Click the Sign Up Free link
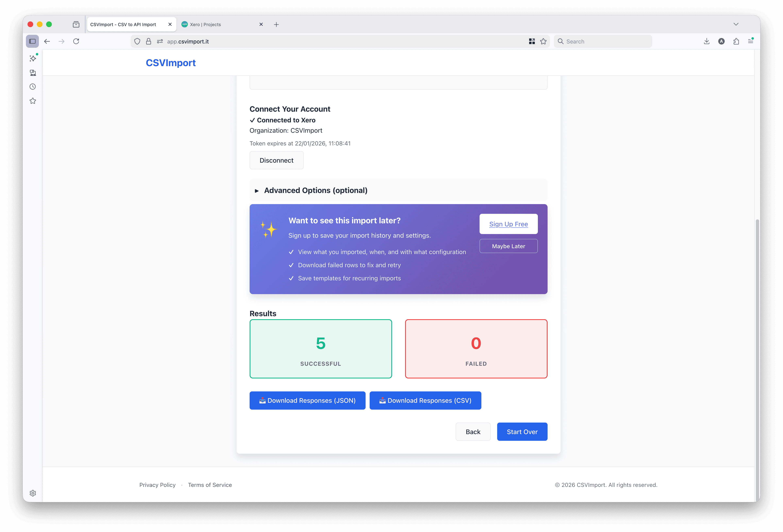The height and width of the screenshot is (532, 783). (509, 224)
